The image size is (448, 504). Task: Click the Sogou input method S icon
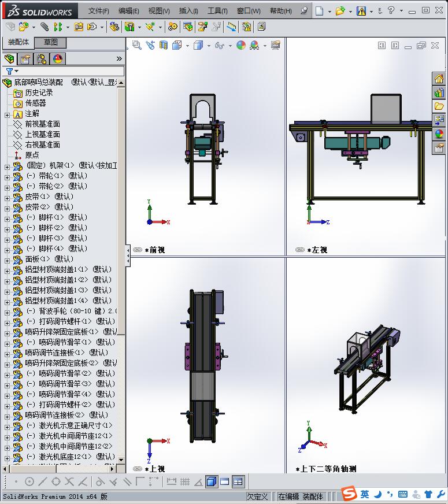point(349,493)
